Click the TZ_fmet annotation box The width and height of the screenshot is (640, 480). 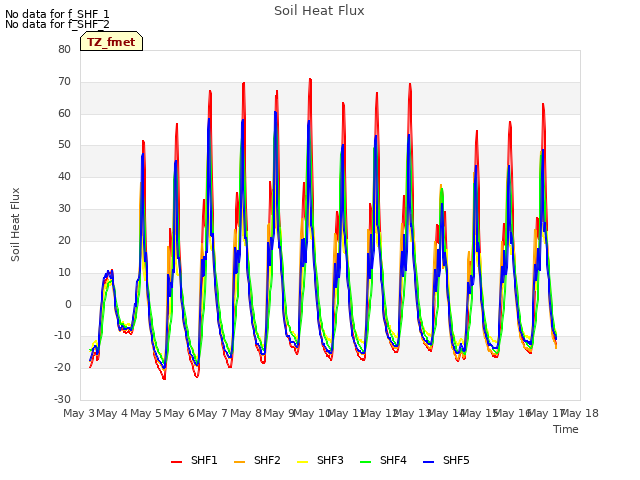111,41
